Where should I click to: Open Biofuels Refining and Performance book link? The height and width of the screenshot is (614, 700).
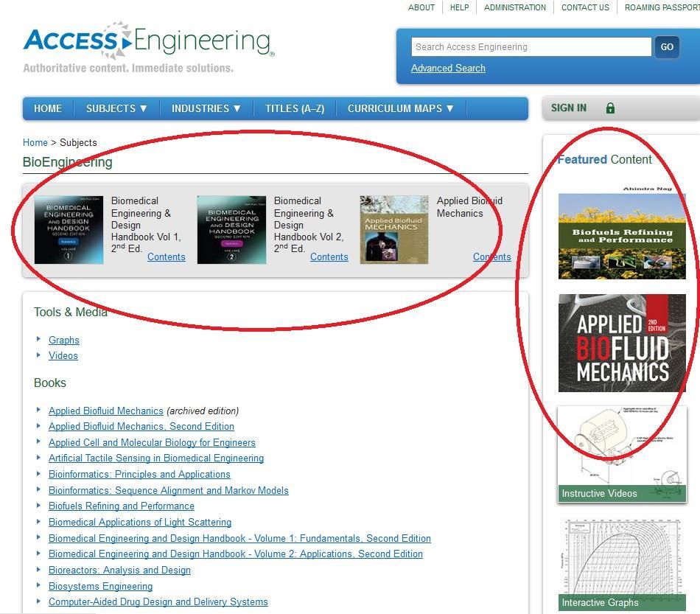pyautogui.click(x=122, y=506)
